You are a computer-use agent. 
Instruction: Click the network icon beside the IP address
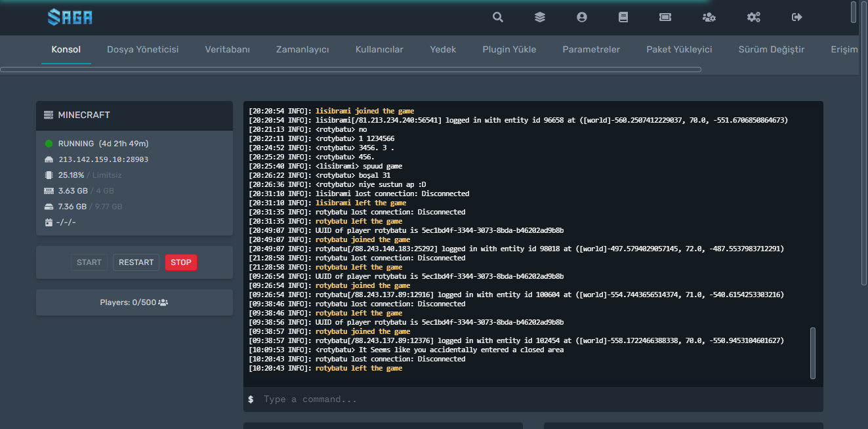click(x=49, y=159)
